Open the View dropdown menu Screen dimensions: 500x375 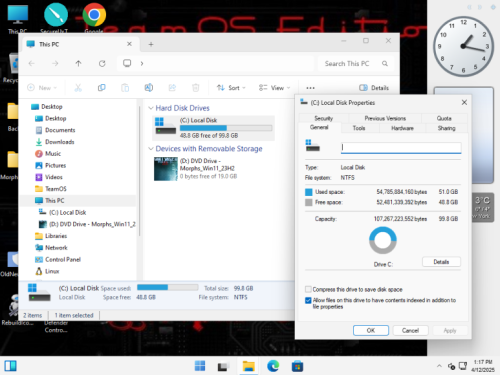[x=274, y=88]
